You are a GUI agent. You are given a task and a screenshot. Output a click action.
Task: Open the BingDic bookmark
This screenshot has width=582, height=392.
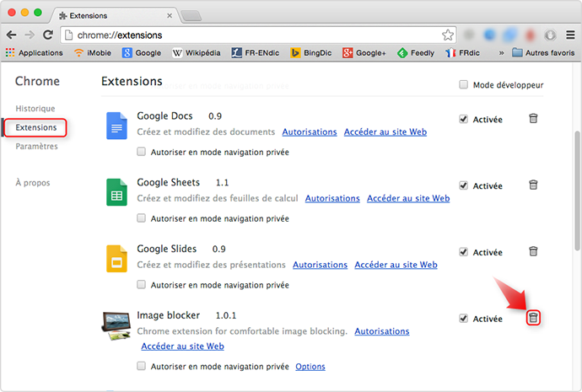pyautogui.click(x=310, y=52)
